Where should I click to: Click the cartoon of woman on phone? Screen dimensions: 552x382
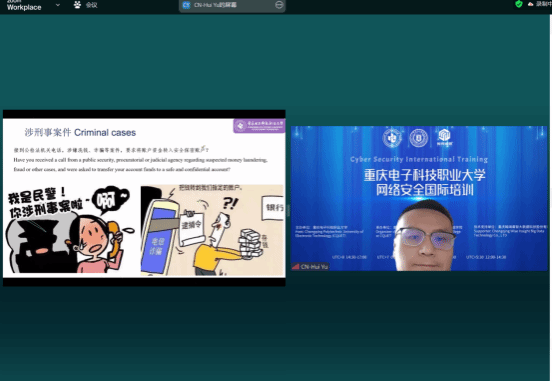point(70,230)
